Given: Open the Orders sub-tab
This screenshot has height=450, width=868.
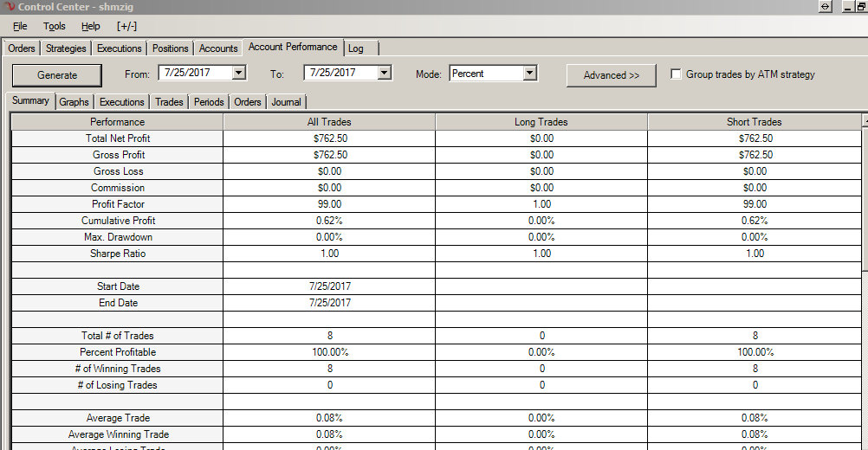Looking at the screenshot, I should (x=248, y=102).
